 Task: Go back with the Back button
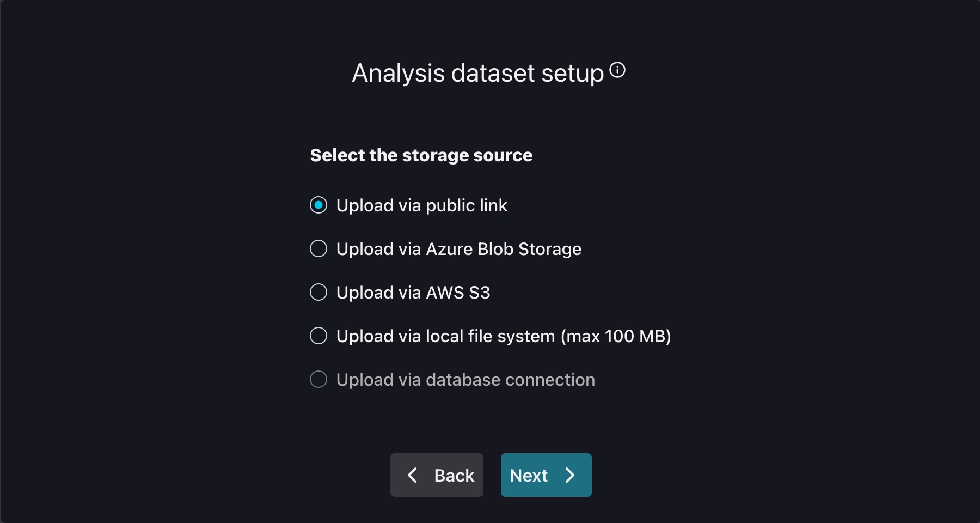click(x=437, y=475)
